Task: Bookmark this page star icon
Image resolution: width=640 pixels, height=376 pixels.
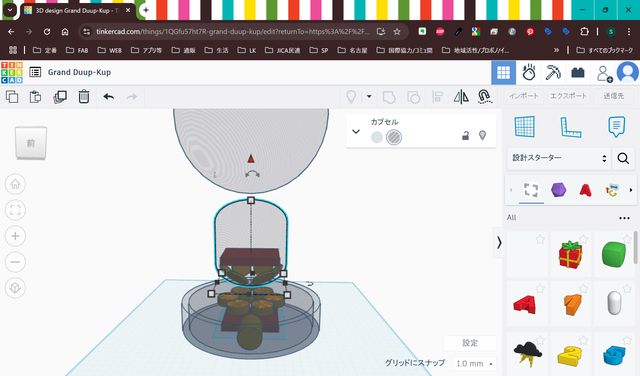Action: 397,31
